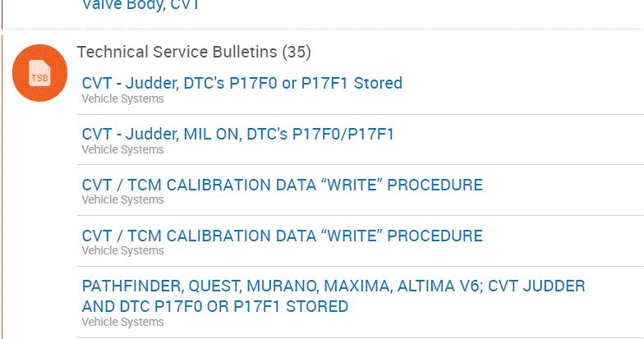Click "Vehicle Systems" under the MIL ON bulletin
This screenshot has height=339, width=644.
(x=122, y=150)
